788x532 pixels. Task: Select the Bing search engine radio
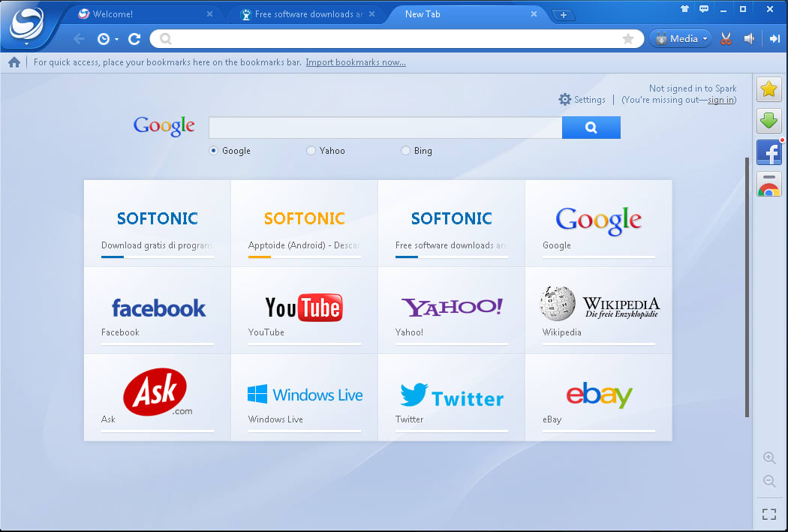point(406,151)
